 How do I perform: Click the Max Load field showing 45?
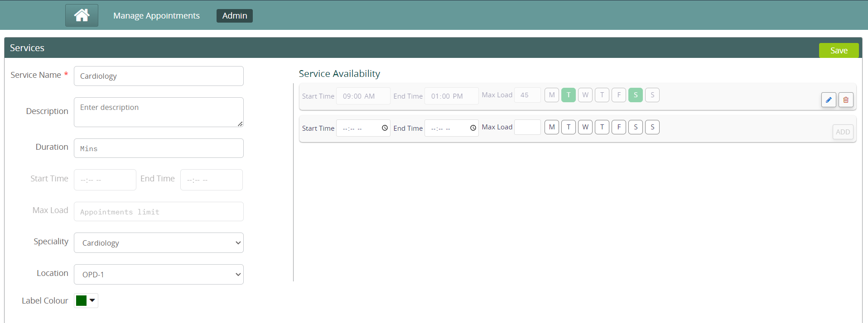528,95
